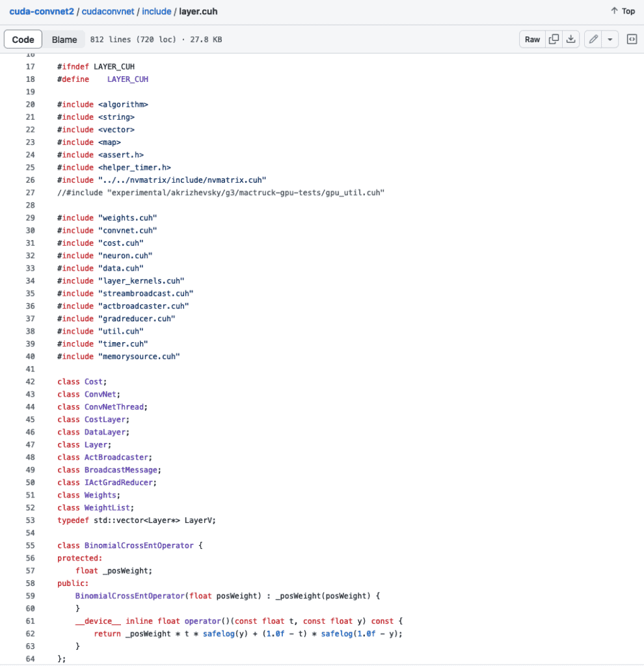Switch to the Blame view tab
The width and height of the screenshot is (644, 666).
click(64, 40)
